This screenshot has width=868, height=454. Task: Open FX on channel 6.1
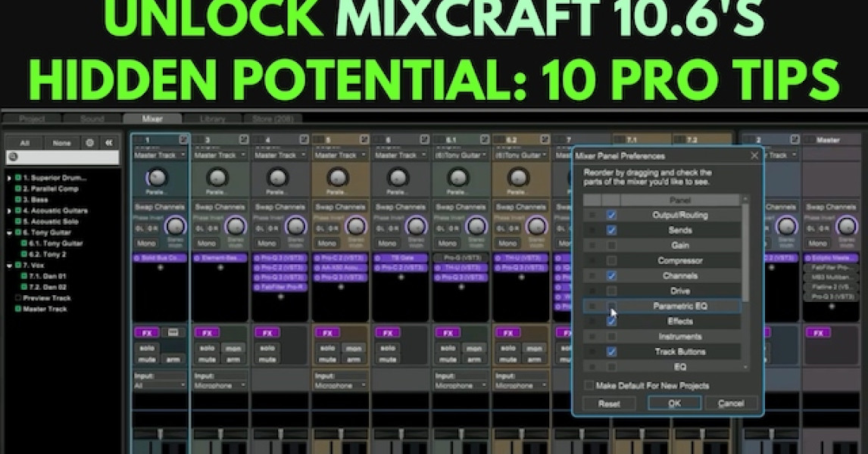click(x=448, y=333)
